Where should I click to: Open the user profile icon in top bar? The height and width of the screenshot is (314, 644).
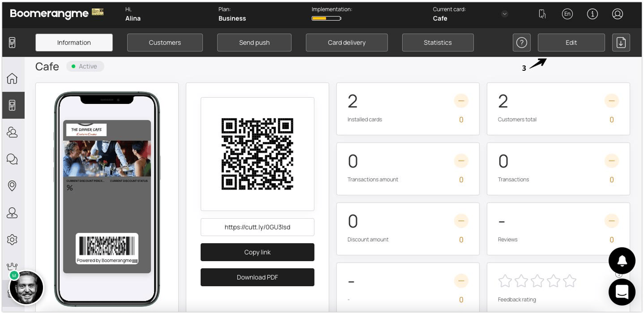point(618,14)
